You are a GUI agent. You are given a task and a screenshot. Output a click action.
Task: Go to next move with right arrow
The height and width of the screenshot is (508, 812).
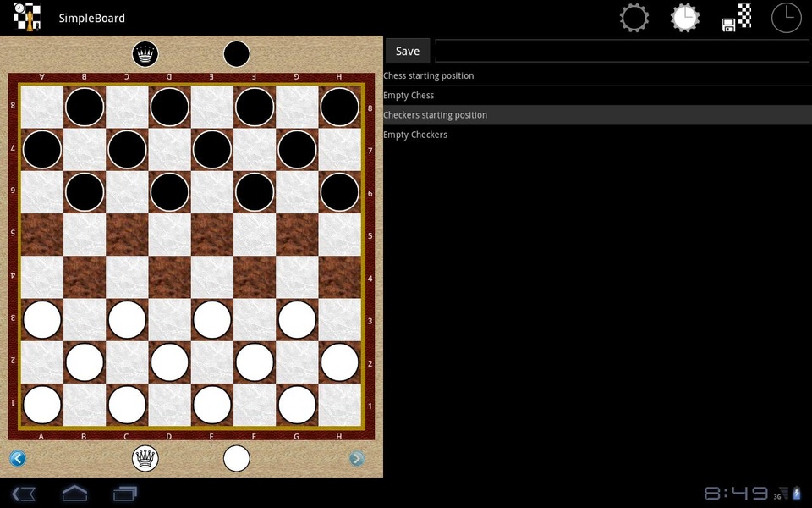pyautogui.click(x=356, y=458)
